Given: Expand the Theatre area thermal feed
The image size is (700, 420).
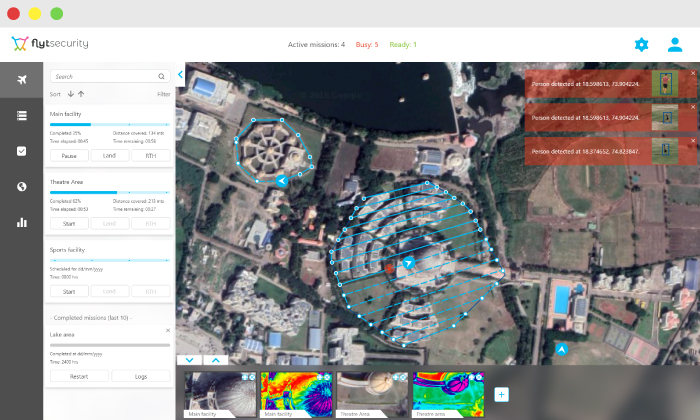Looking at the screenshot, I should [472, 377].
